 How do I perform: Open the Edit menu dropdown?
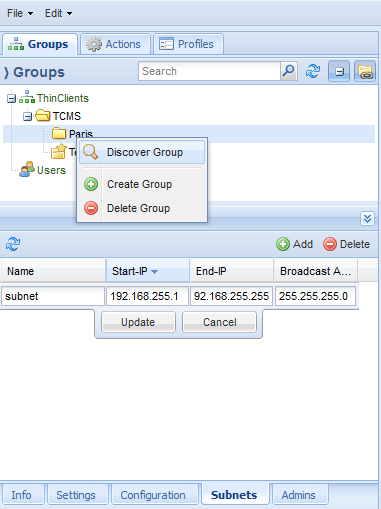(58, 13)
